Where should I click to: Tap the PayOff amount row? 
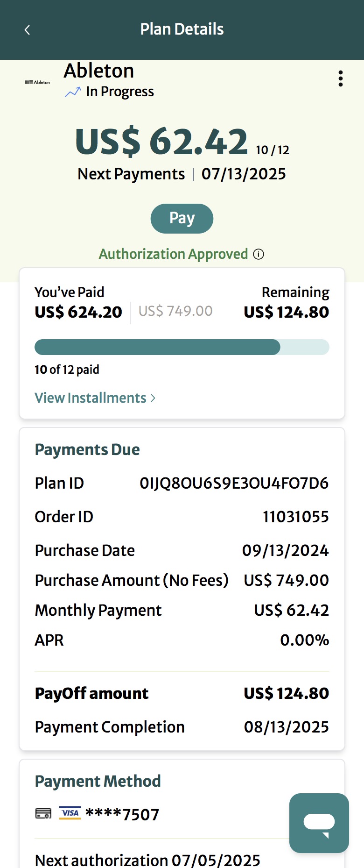[x=182, y=693]
